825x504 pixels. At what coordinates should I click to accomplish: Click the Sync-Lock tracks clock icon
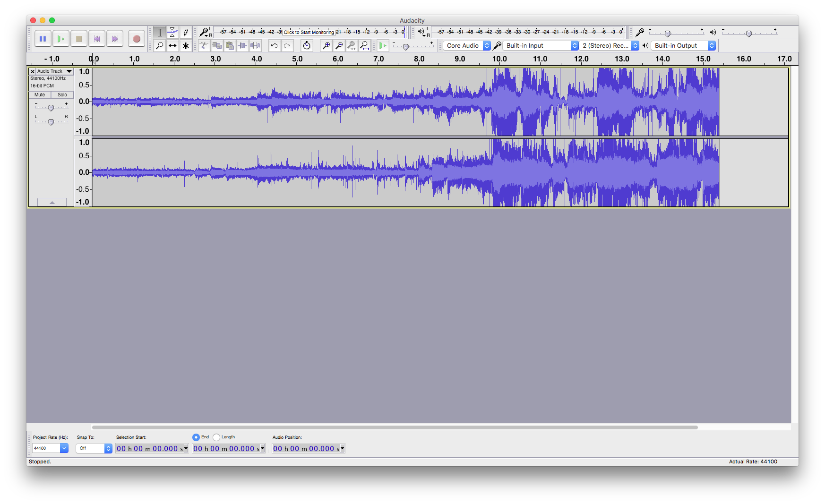pos(307,45)
